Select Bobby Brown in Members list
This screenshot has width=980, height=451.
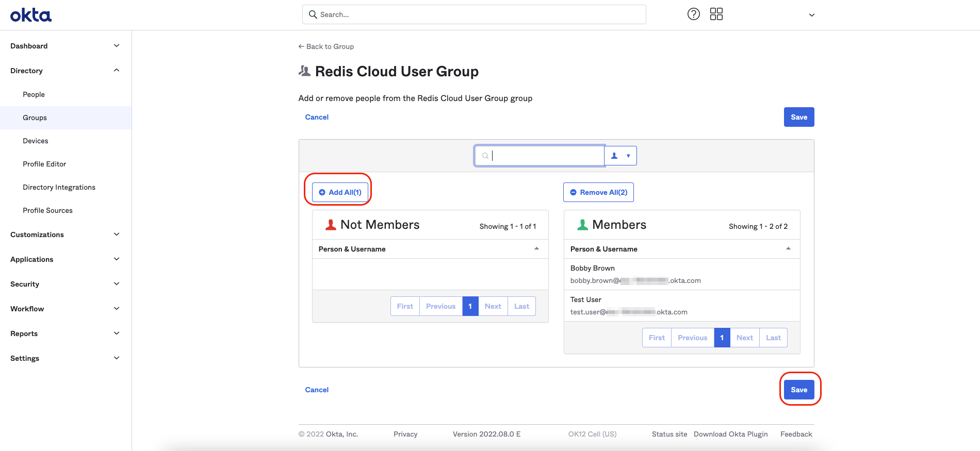593,269
